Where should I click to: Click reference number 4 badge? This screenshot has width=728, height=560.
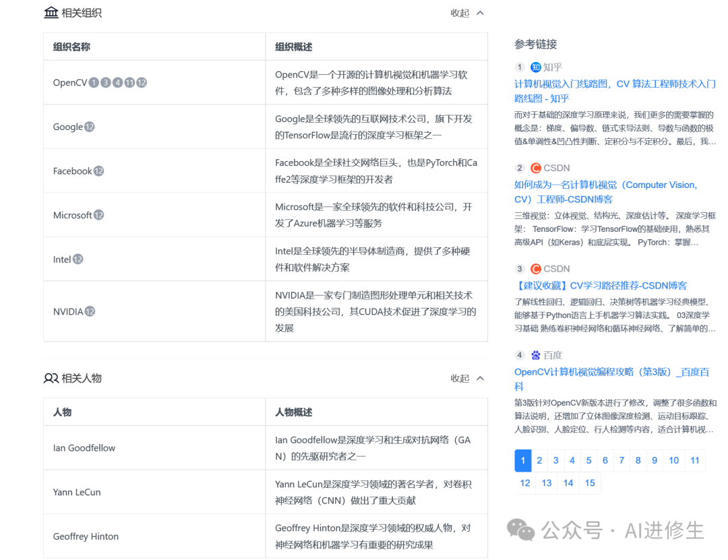(520, 355)
